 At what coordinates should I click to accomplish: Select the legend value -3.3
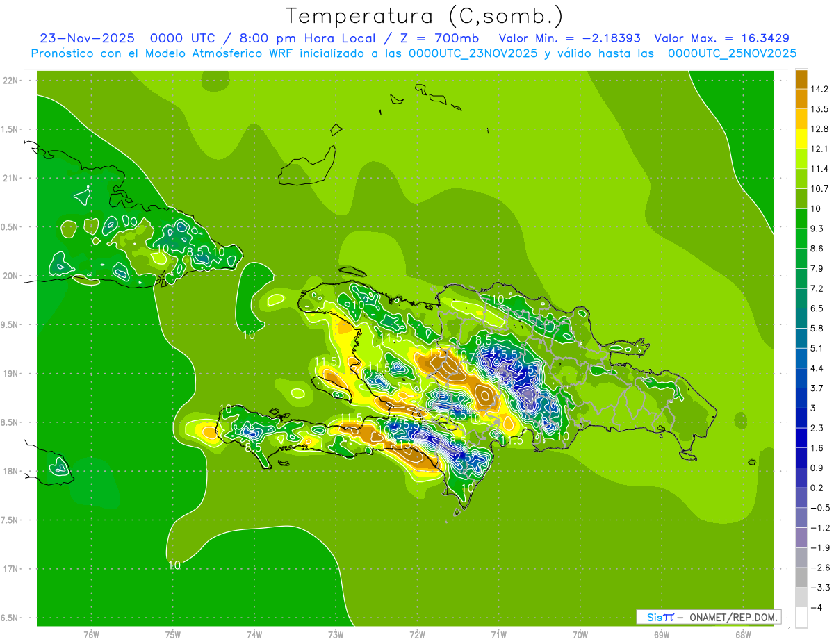tap(820, 587)
